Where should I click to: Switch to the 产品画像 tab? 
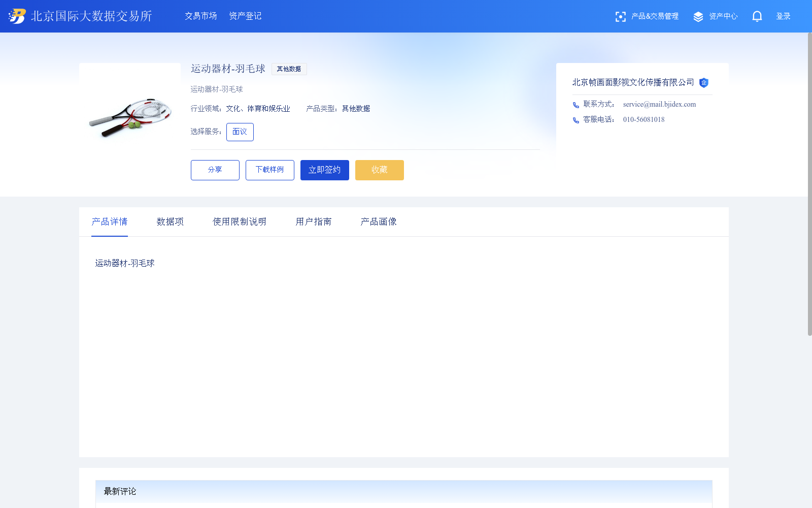click(379, 222)
